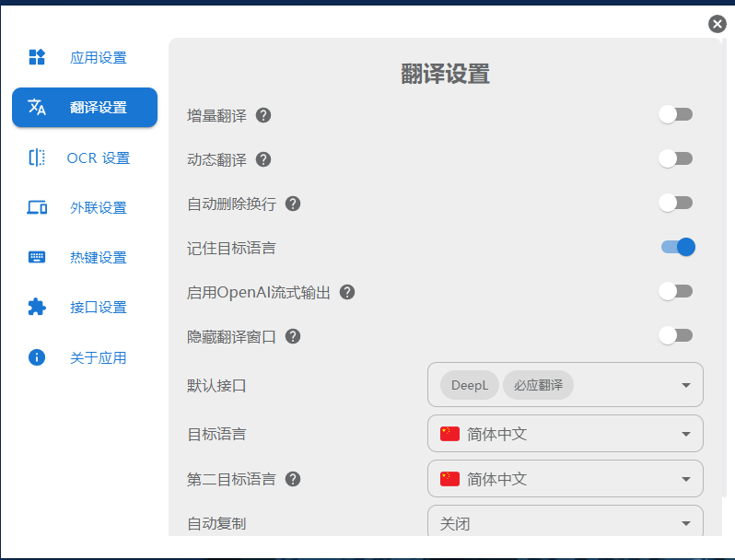Click the translate icon beside 翻译设置
The width and height of the screenshot is (735, 560).
(x=37, y=107)
